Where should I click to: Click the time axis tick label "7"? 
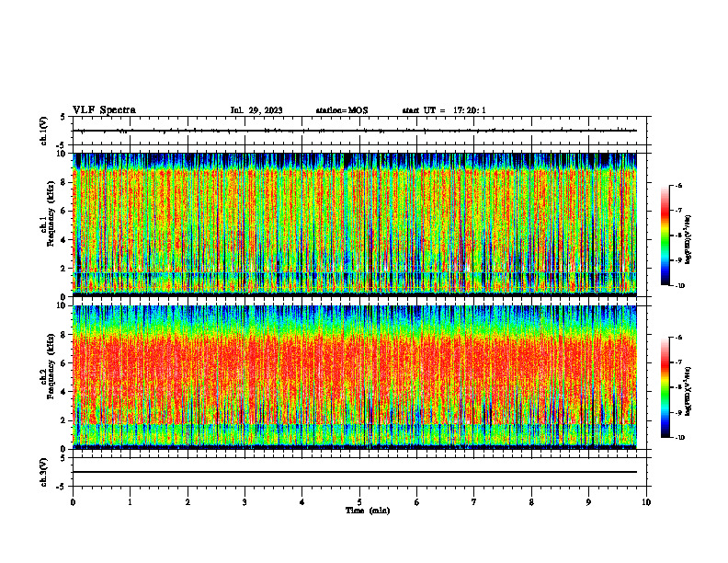pos(474,502)
